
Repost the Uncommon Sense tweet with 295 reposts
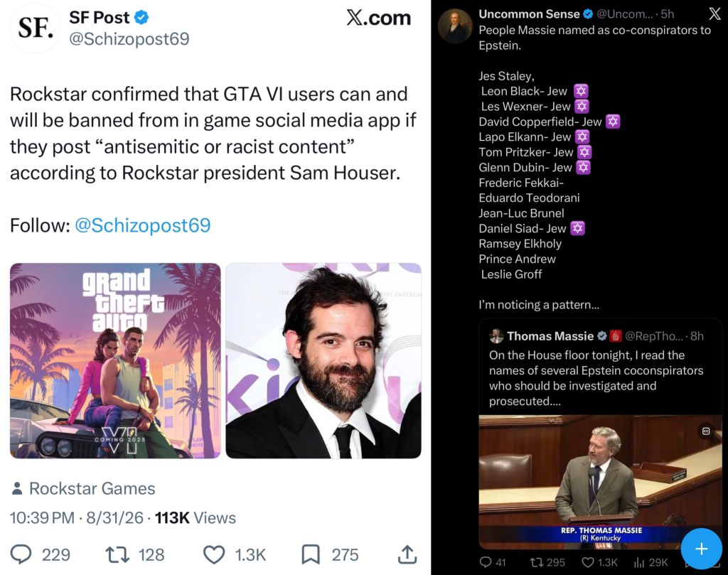click(536, 562)
